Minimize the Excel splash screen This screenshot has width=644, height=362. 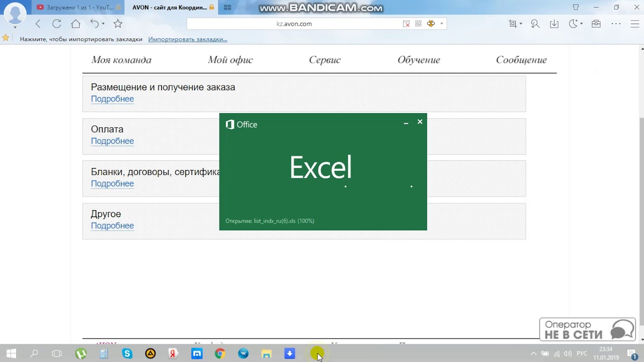point(406,123)
